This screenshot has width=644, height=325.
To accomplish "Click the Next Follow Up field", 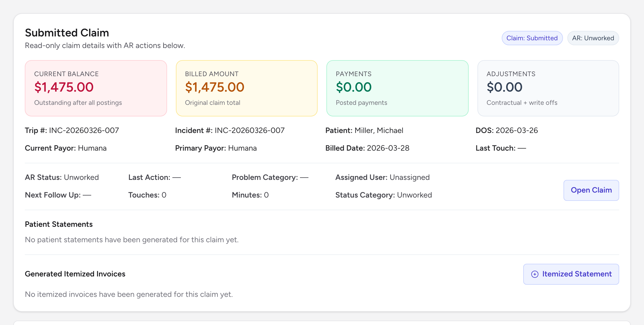I will 58,195.
